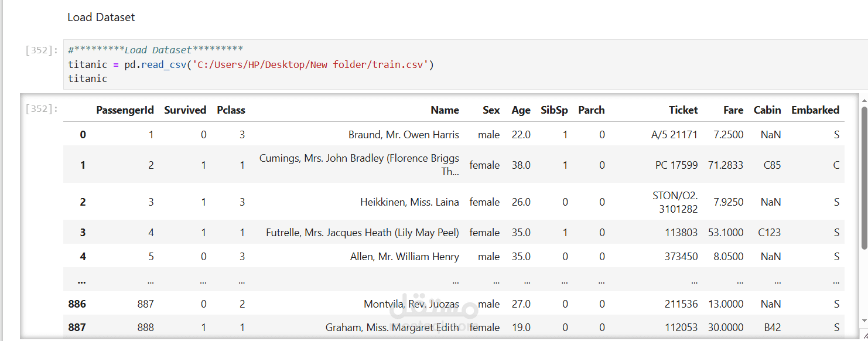
Task: Click the output scrollbar up arrow
Action: pos(864,101)
